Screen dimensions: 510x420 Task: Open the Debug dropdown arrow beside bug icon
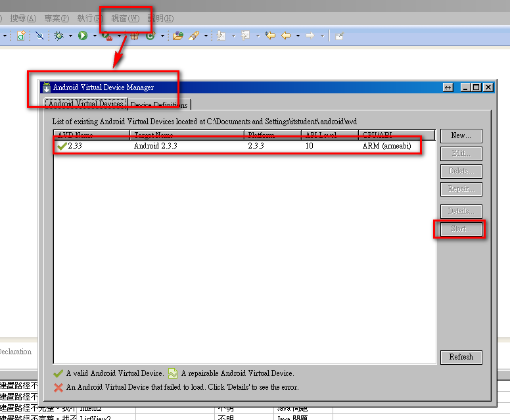[70, 35]
